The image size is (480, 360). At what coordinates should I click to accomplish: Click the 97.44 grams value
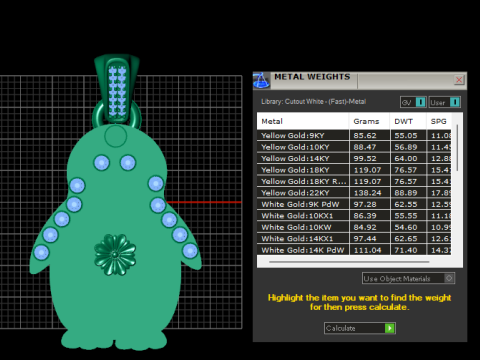365,238
